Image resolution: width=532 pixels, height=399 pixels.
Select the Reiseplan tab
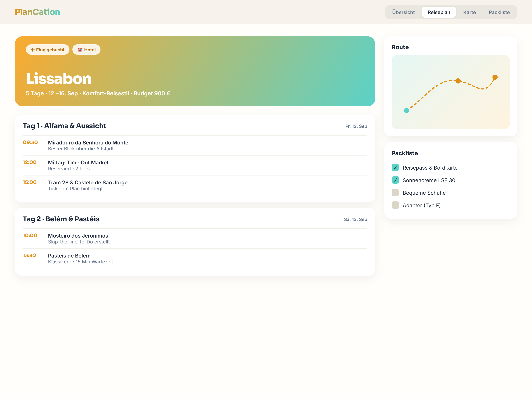(439, 12)
